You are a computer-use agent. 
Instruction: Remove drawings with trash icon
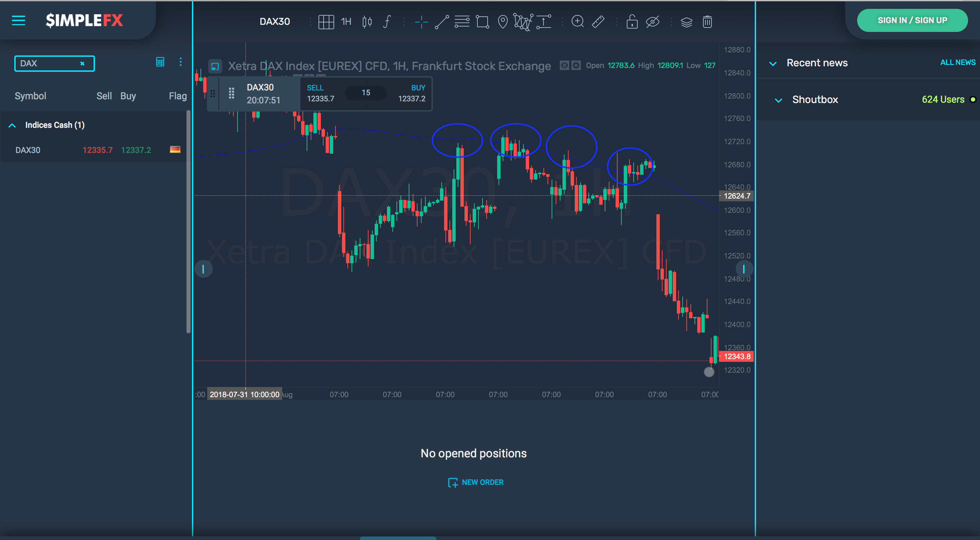tap(707, 22)
